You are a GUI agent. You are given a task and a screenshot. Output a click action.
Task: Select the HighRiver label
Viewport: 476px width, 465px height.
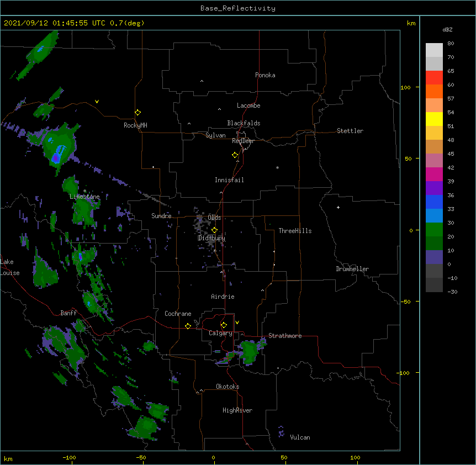pyautogui.click(x=237, y=410)
